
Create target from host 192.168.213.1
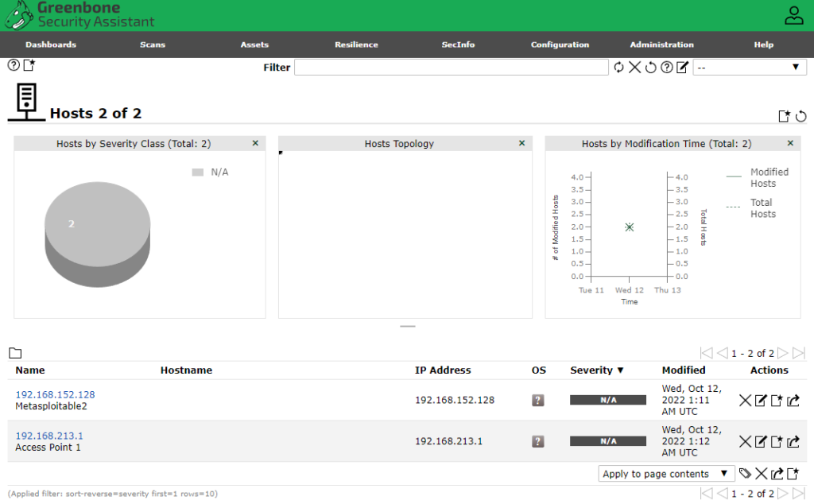click(777, 442)
